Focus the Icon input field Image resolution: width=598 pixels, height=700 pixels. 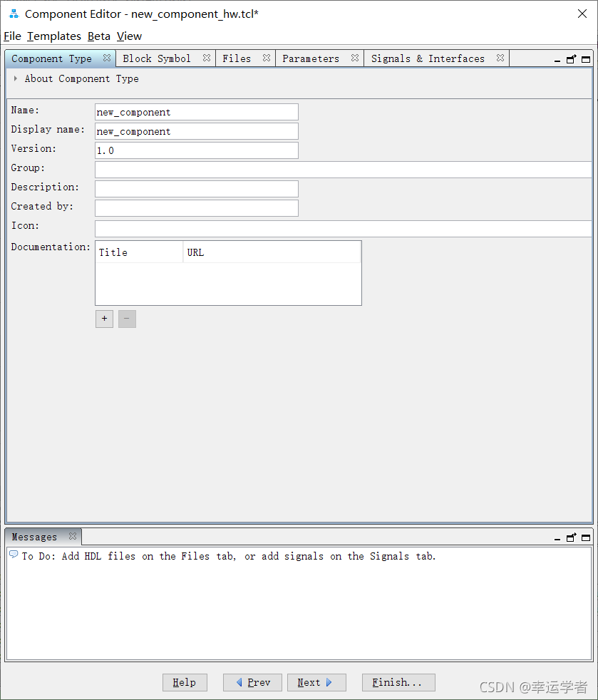(x=343, y=229)
